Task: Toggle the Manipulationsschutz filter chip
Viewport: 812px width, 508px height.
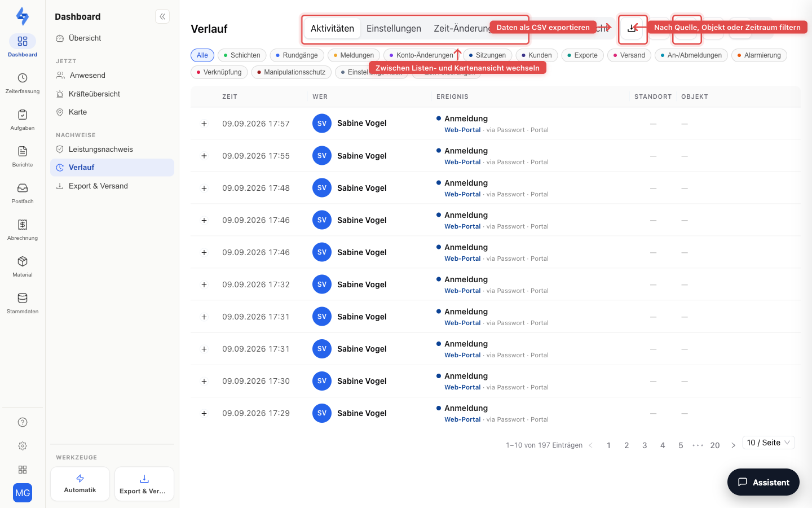Action: click(292, 72)
